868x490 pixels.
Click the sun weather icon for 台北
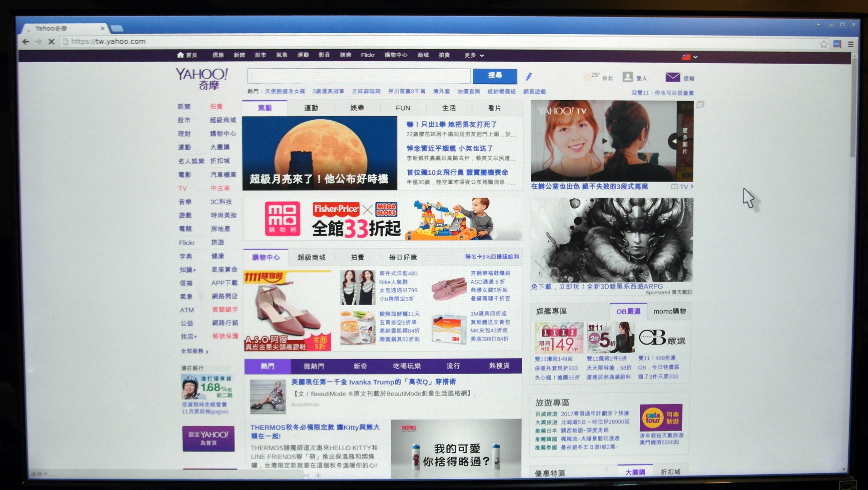pyautogui.click(x=587, y=77)
